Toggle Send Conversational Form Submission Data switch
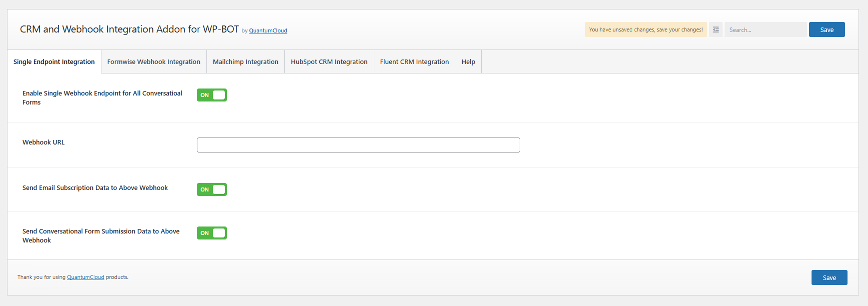 pos(212,233)
